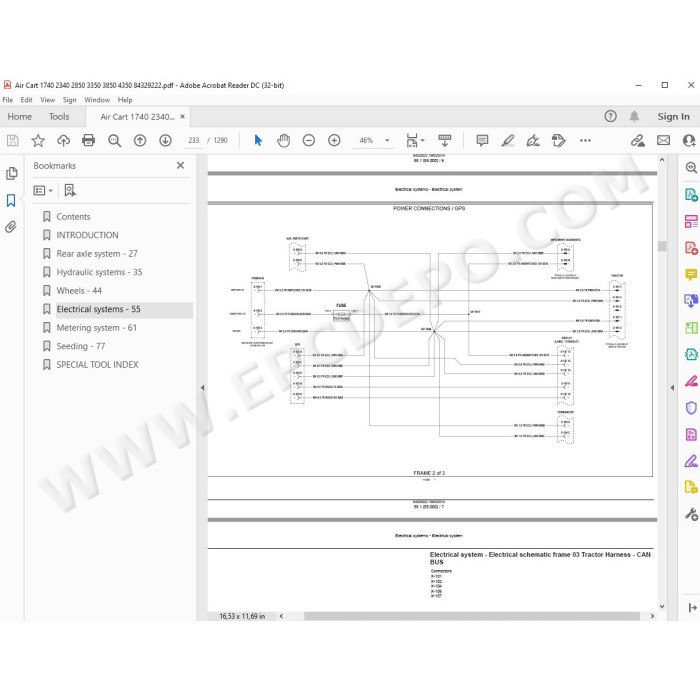
Task: Expand right pane bottom arrow
Action: tap(692, 608)
